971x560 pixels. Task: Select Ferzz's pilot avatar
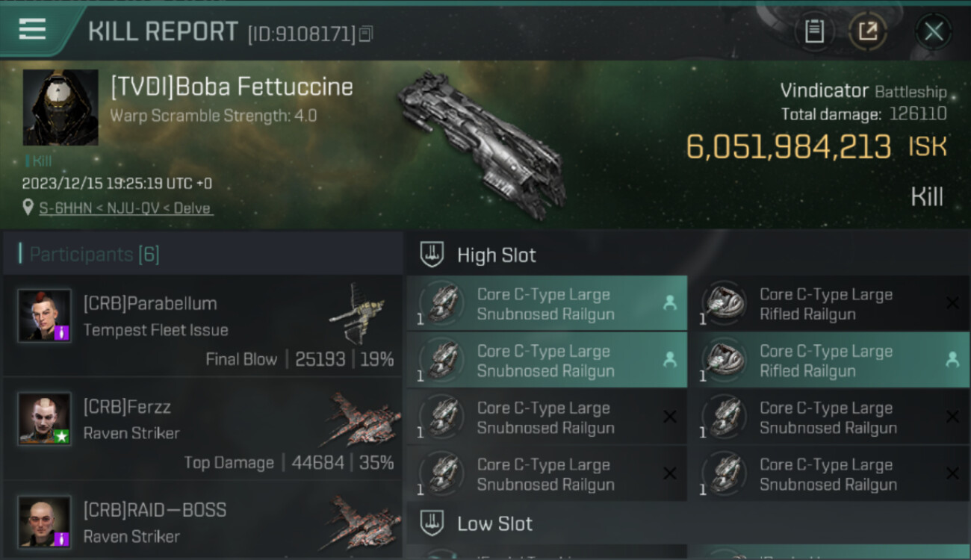coord(45,418)
